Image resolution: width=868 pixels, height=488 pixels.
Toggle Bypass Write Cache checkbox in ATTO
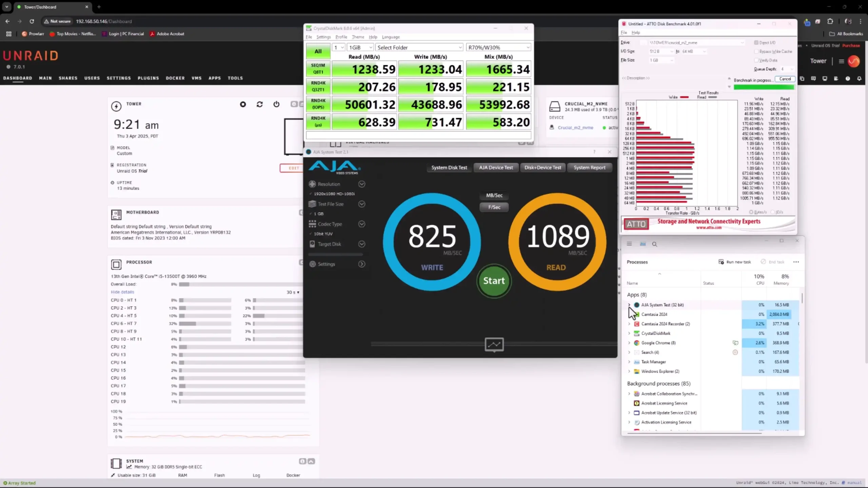coord(756,52)
